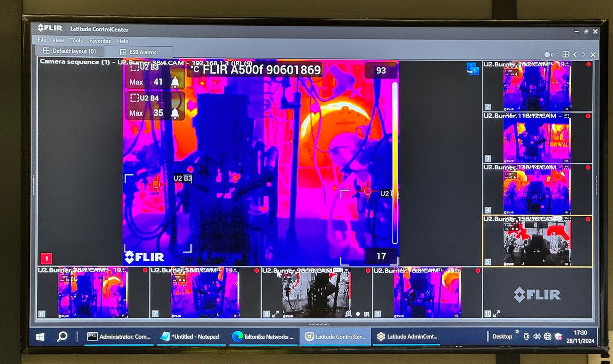Open the File menu
The image size is (613, 364).
[42, 40]
